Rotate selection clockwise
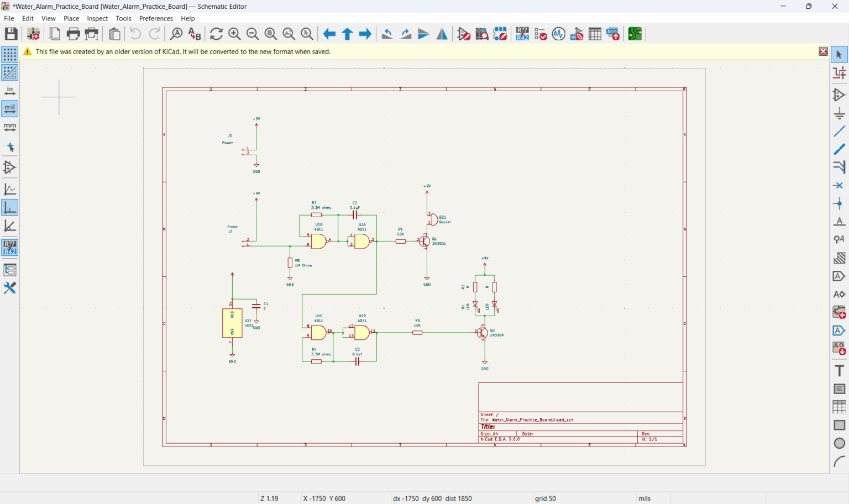The height and width of the screenshot is (504, 849). click(x=406, y=34)
